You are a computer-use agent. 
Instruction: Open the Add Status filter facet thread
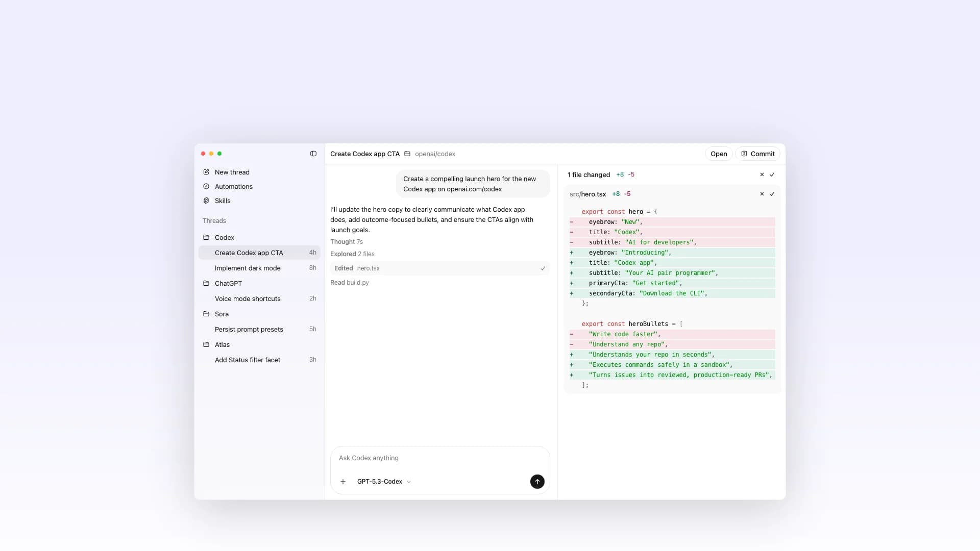click(248, 360)
